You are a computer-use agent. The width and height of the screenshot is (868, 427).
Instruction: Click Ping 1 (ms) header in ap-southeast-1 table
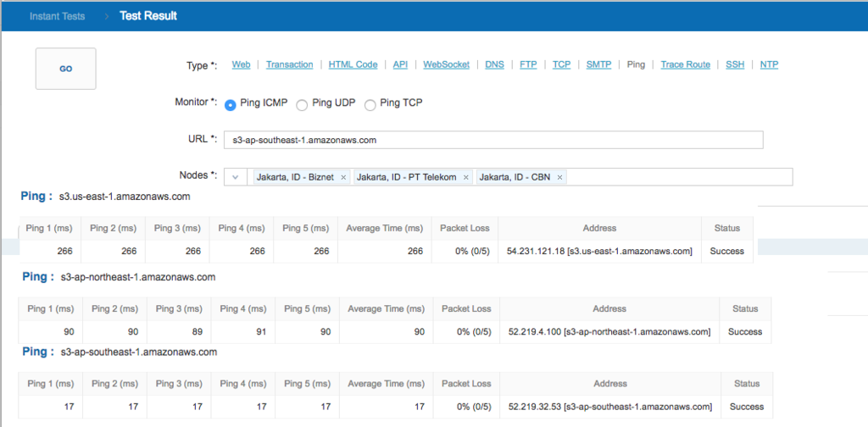(50, 383)
